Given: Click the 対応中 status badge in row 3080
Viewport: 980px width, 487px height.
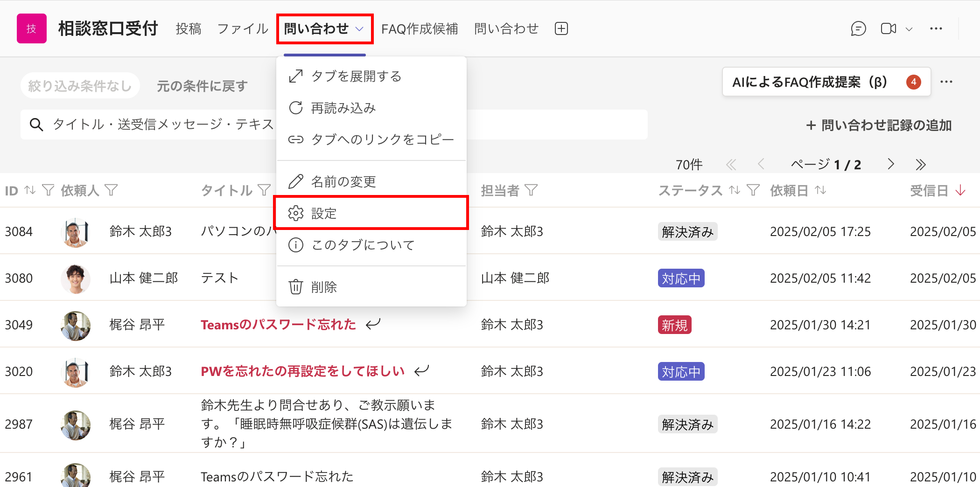Looking at the screenshot, I should point(681,278).
